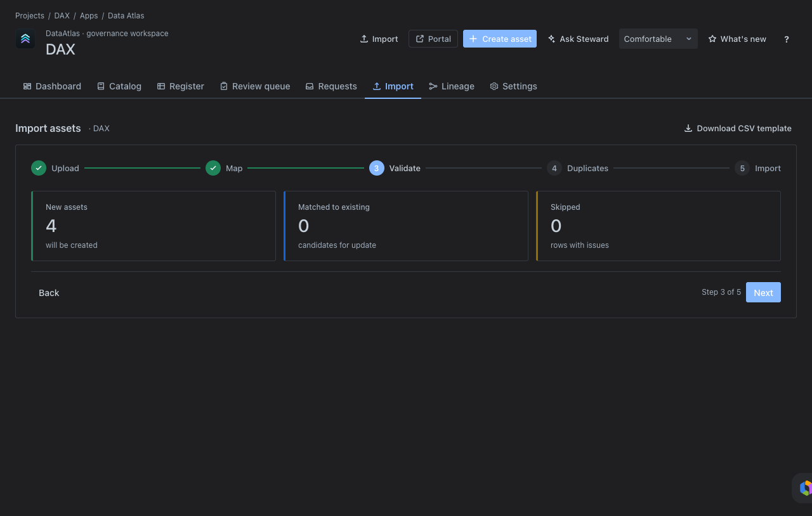Click the Dashboard tab icon

[27, 86]
